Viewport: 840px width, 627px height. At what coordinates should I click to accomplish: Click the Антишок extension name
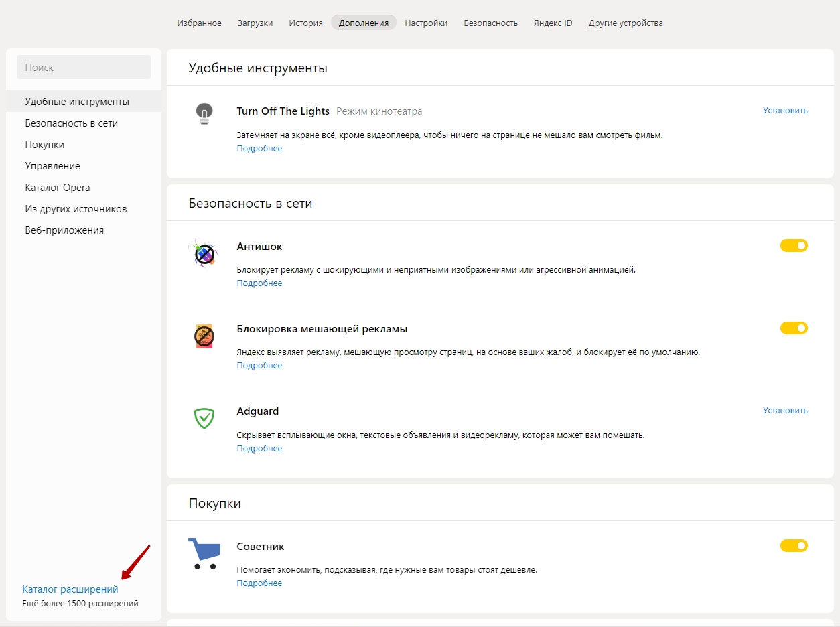point(259,247)
